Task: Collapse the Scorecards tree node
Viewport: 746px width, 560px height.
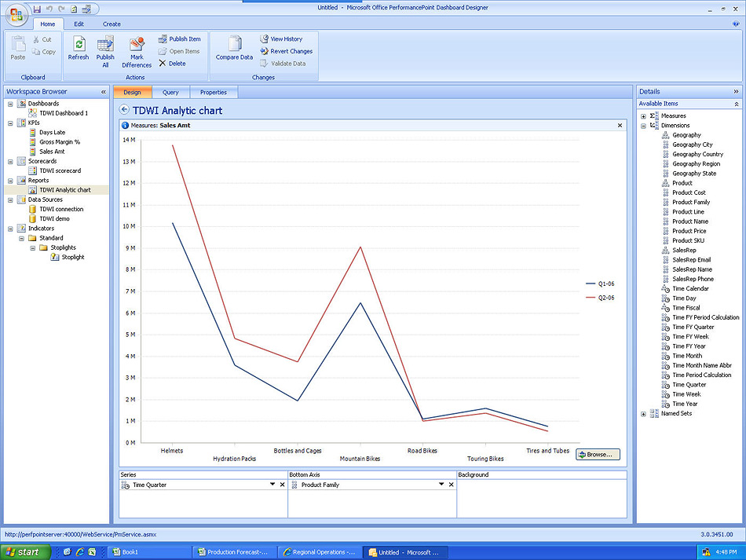Action: click(10, 161)
